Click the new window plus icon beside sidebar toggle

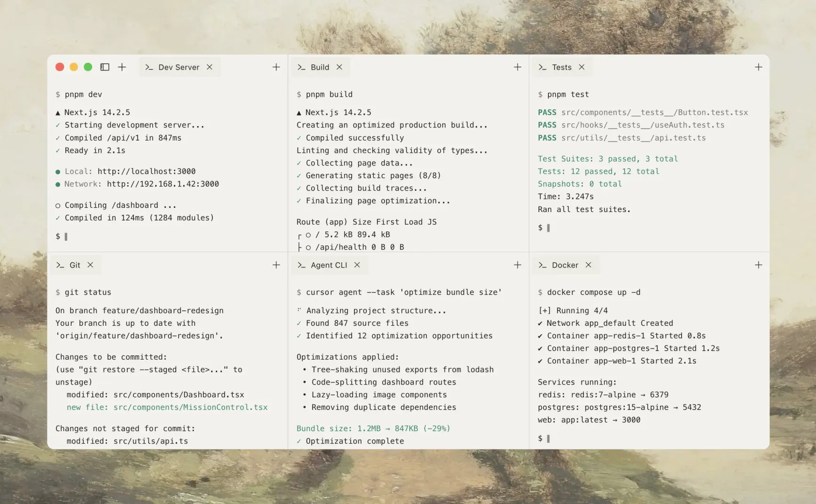pos(122,67)
